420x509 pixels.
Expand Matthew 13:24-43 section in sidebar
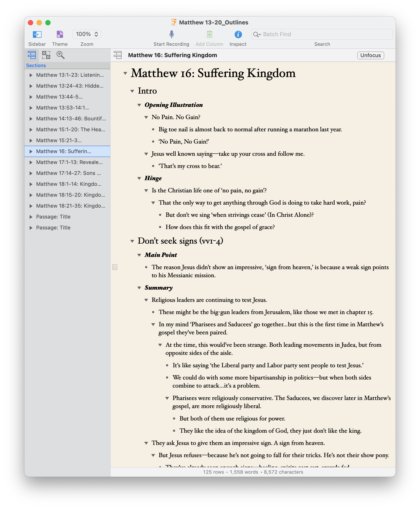[31, 86]
